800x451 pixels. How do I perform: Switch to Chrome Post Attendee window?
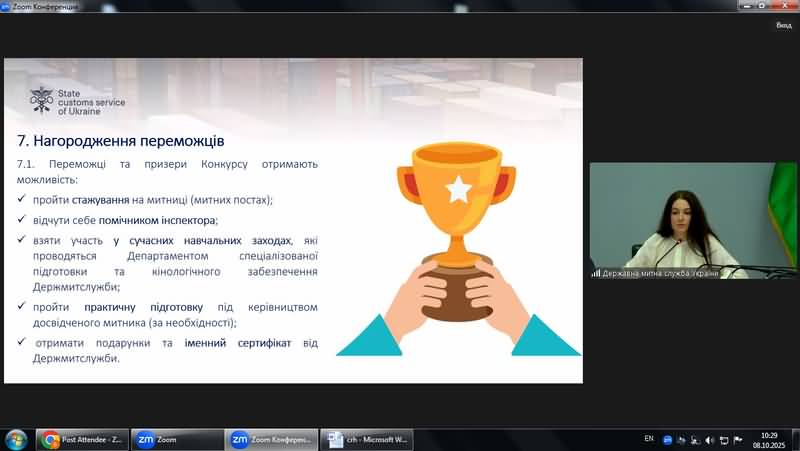(83, 439)
